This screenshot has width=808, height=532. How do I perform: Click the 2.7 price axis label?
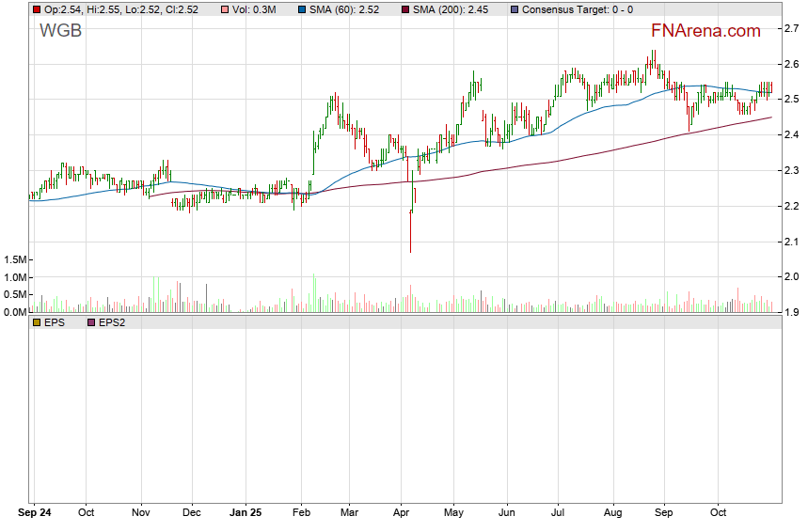(793, 29)
